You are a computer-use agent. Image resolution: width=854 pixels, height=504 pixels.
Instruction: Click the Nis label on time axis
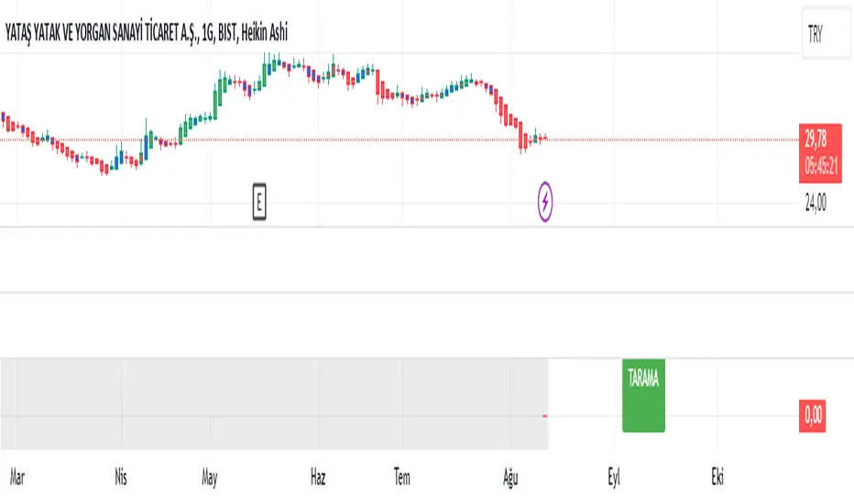[x=120, y=477]
